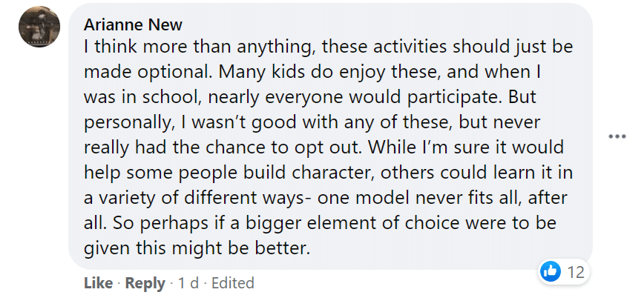This screenshot has height=295, width=644.
Task: Click the blue thumbs-up reaction icon
Action: (x=551, y=271)
